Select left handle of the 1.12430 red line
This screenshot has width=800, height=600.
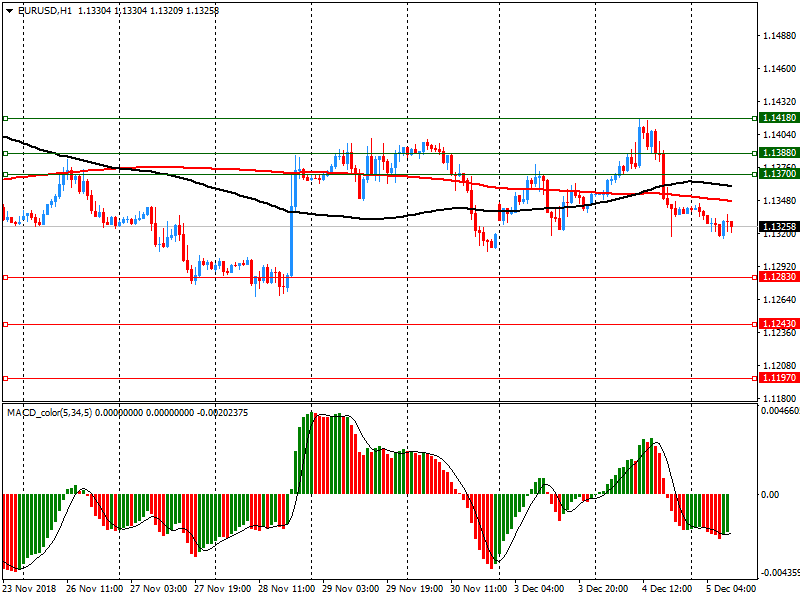tap(5, 324)
